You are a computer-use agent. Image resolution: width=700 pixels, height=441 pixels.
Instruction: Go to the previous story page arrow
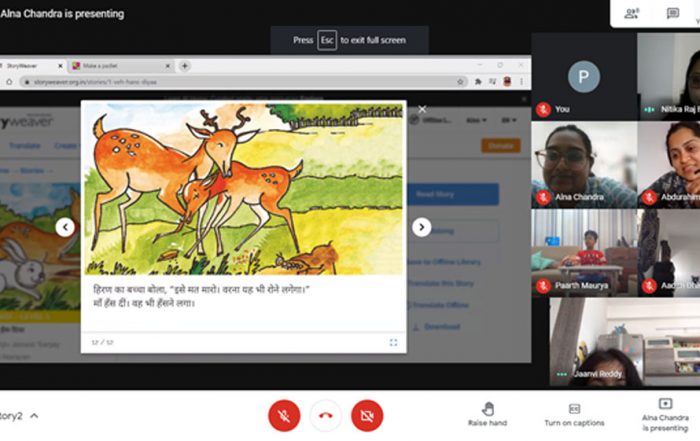65,227
